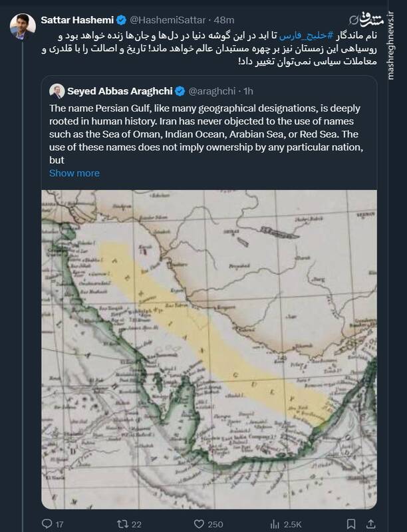Expand quoted tweet with Show more
Image resolution: width=407 pixels, height=532 pixels.
[74, 173]
